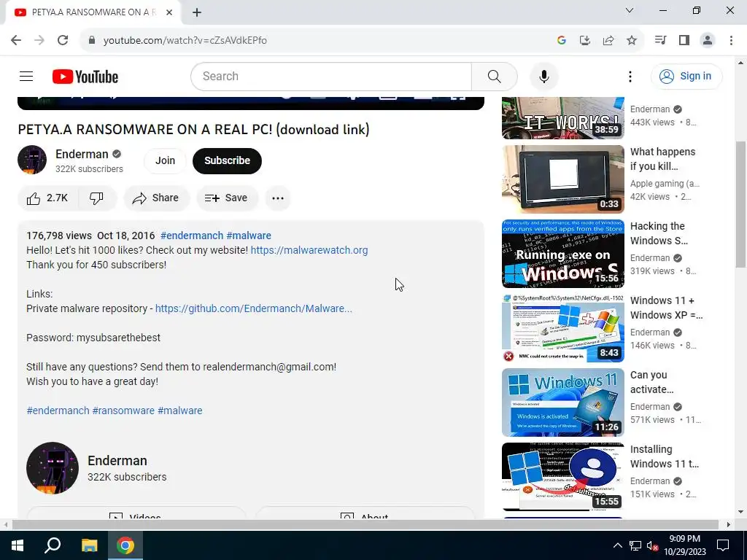
Task: Open Enderman channel avatar beside title
Action: click(x=32, y=160)
